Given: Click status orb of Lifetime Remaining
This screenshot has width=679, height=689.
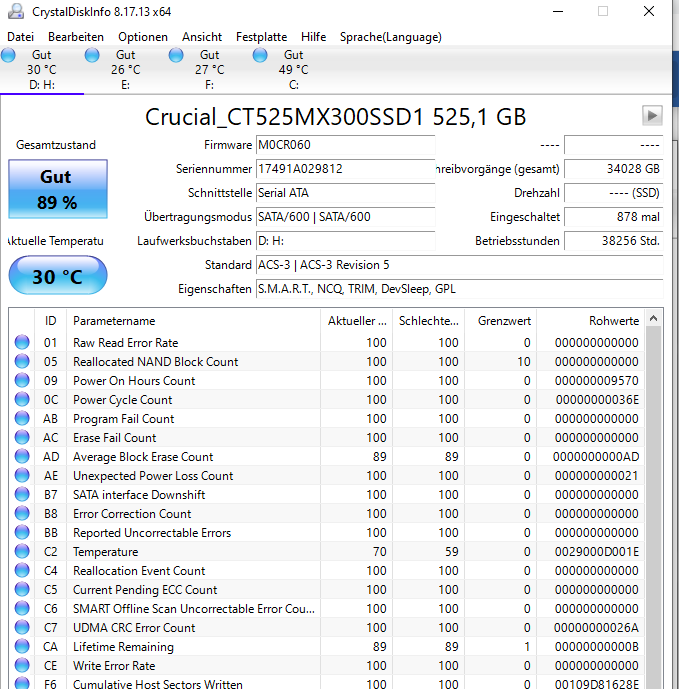Looking at the screenshot, I should click(22, 646).
